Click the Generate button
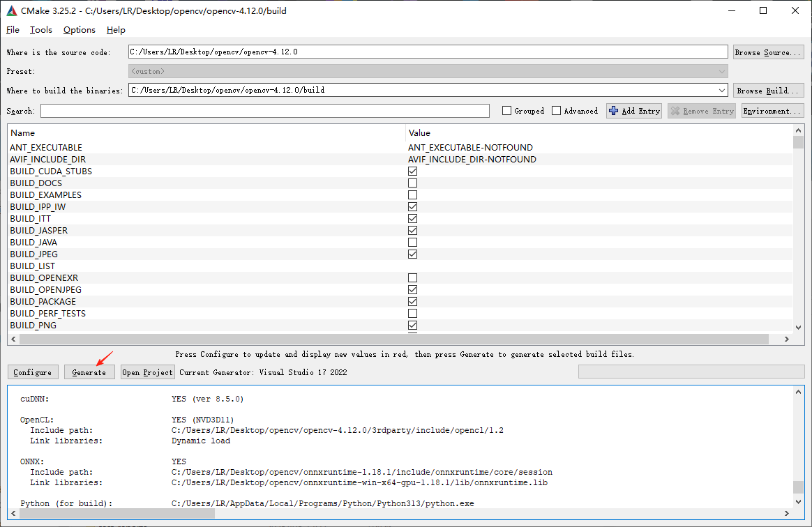The height and width of the screenshot is (527, 812). [89, 372]
